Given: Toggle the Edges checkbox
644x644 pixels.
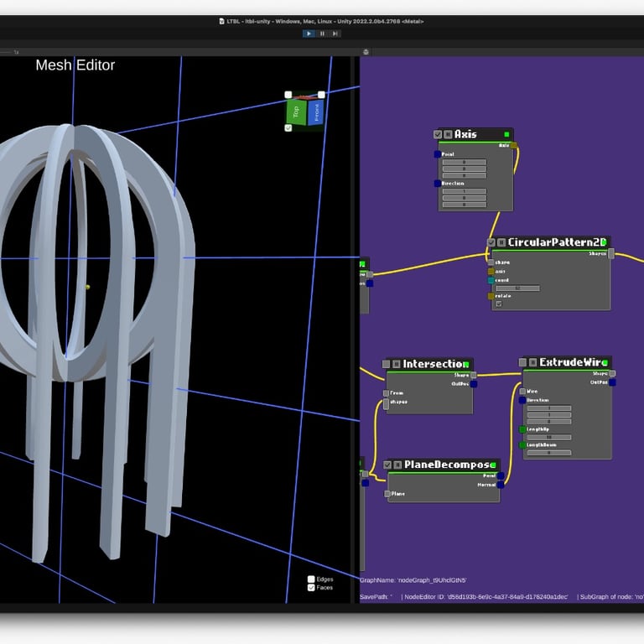Looking at the screenshot, I should pos(311,579).
